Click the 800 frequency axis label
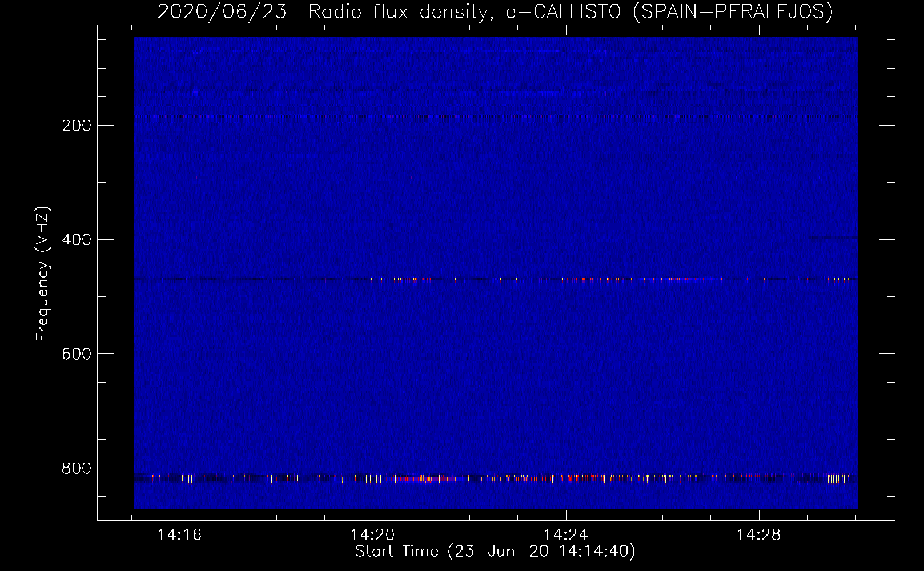Viewport: 924px width, 571px height. coord(77,468)
